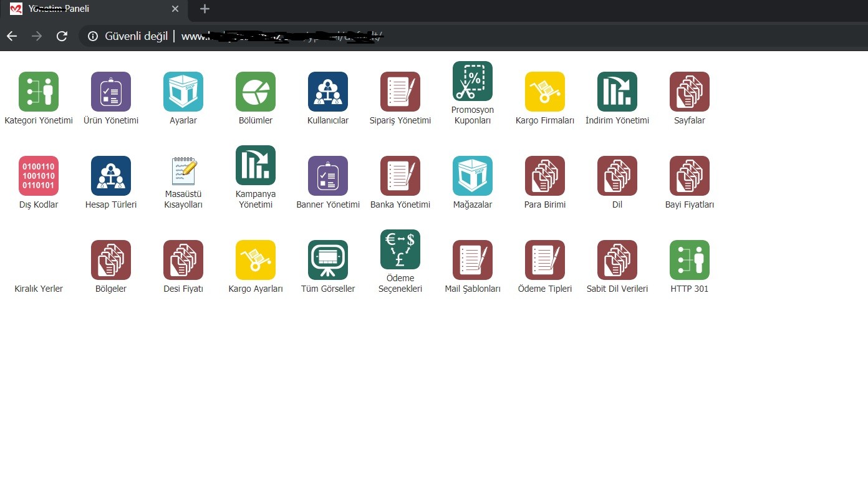Click the browser forward arrow
Viewport: 868px width, 500px height.
(37, 36)
